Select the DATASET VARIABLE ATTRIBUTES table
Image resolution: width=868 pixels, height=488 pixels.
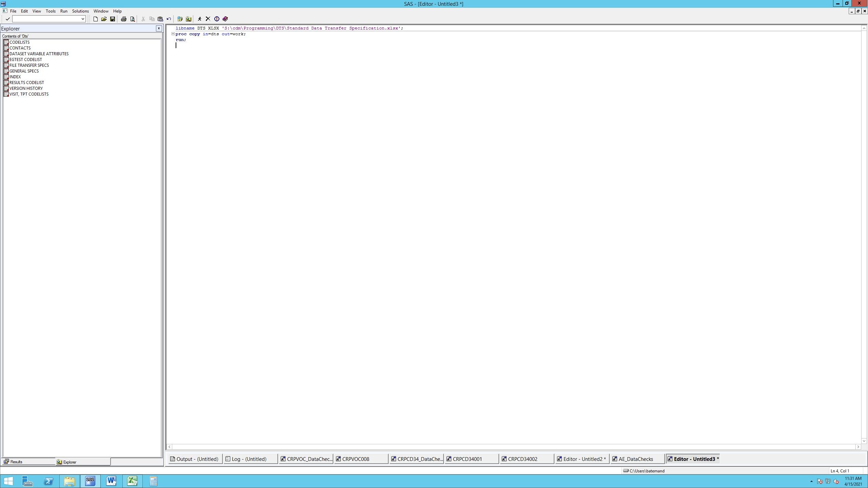39,54
